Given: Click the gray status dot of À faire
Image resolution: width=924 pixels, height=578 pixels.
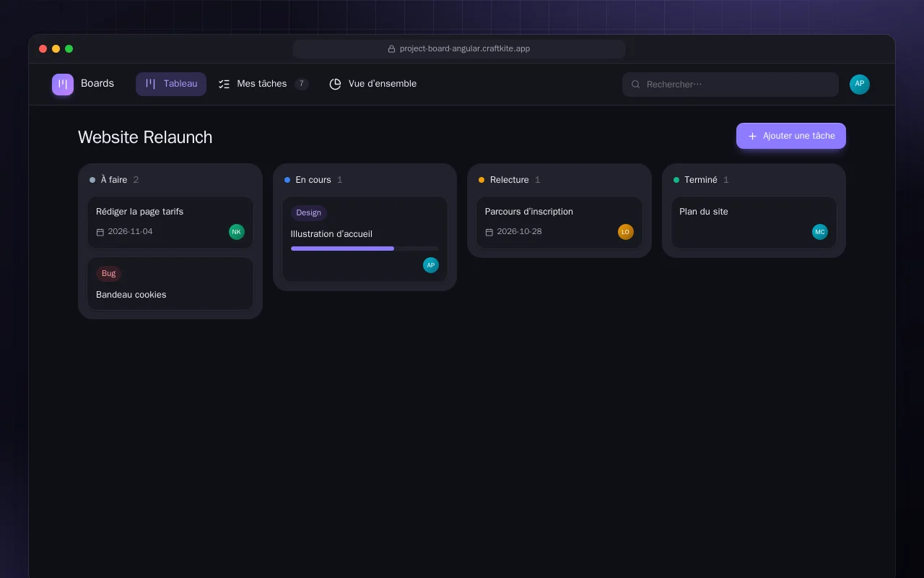Looking at the screenshot, I should [x=92, y=180].
